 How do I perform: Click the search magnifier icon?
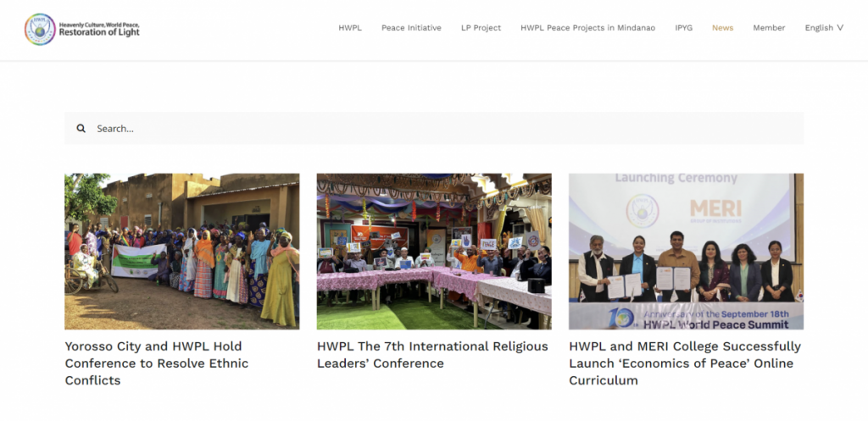[x=81, y=129]
